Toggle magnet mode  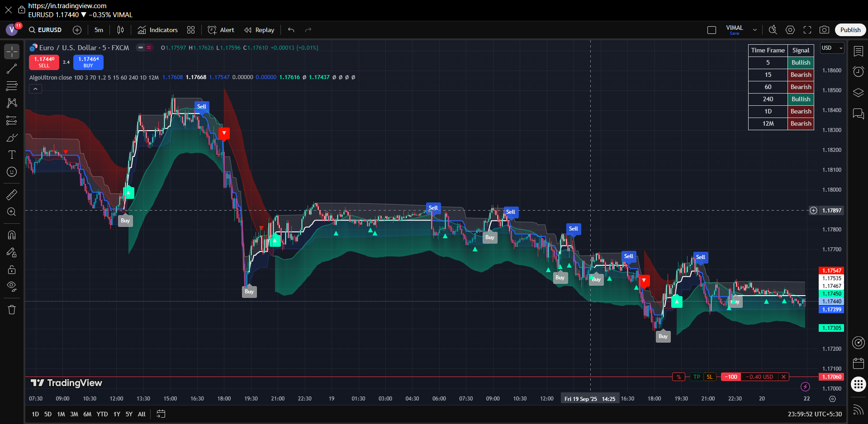tap(12, 235)
